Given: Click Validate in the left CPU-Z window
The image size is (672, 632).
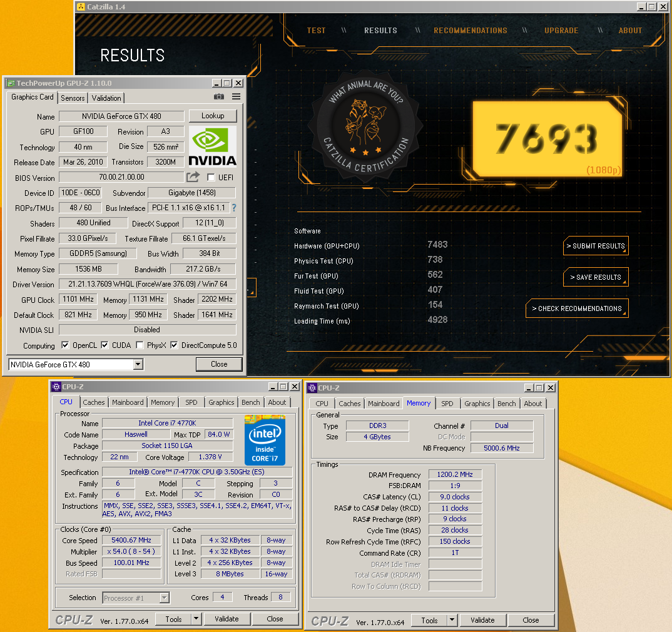Looking at the screenshot, I should tap(227, 619).
